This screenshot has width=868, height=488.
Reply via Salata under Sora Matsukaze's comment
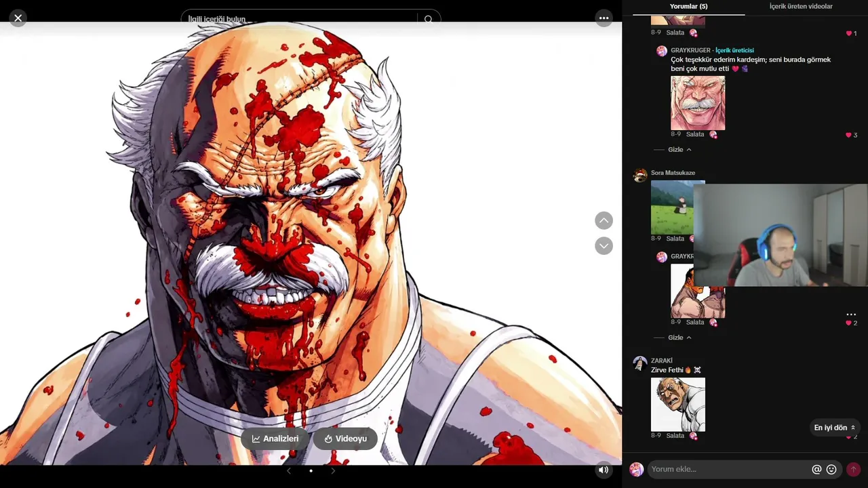(675, 239)
